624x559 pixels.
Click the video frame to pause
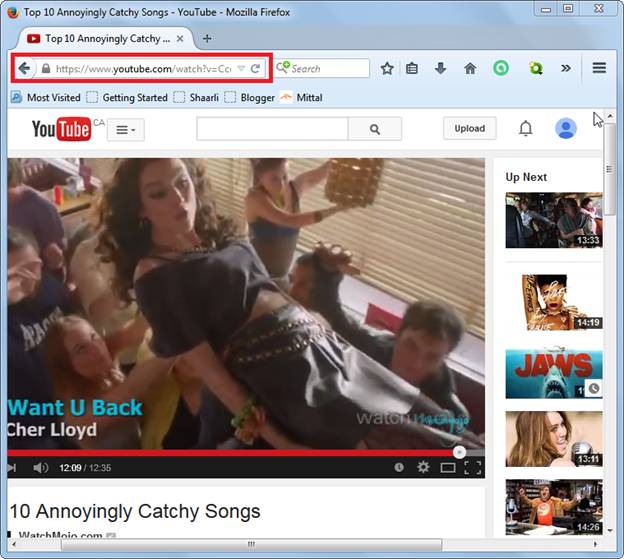point(246,304)
